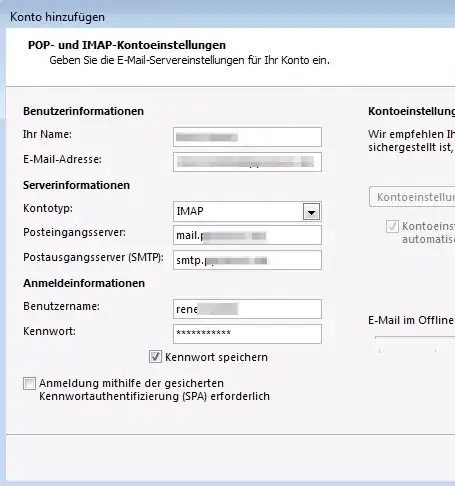The width and height of the screenshot is (455, 486).
Task: Click the Benutzername input field
Action: 247,309
